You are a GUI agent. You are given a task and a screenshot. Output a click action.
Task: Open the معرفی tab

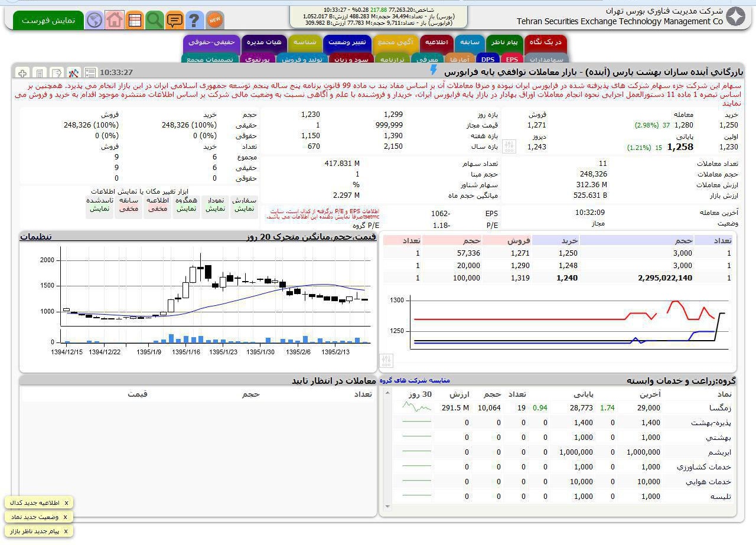tap(426, 59)
